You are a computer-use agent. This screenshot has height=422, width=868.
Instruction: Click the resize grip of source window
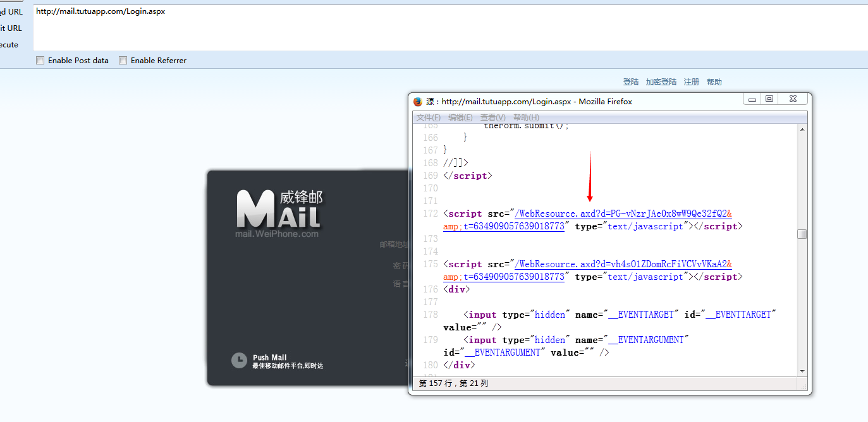coord(804,387)
